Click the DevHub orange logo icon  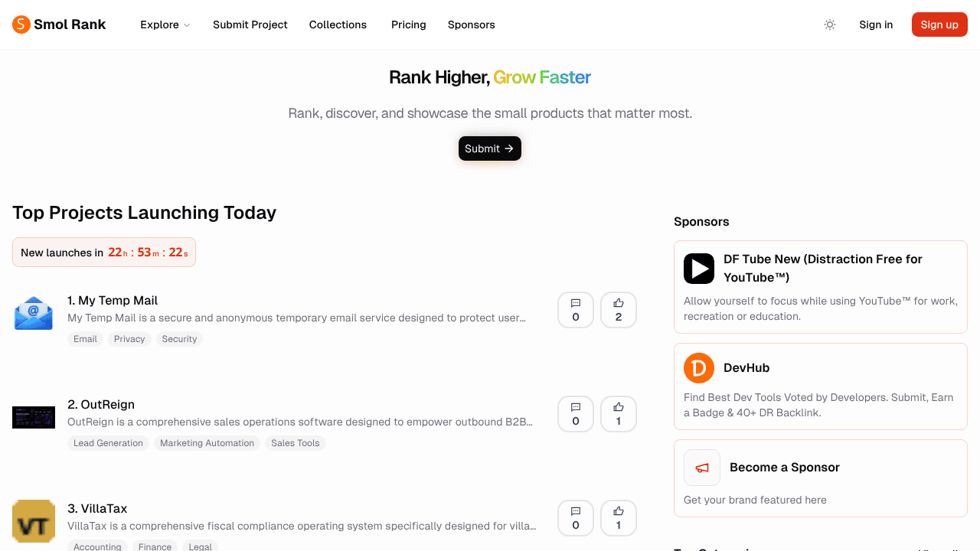[x=699, y=368]
